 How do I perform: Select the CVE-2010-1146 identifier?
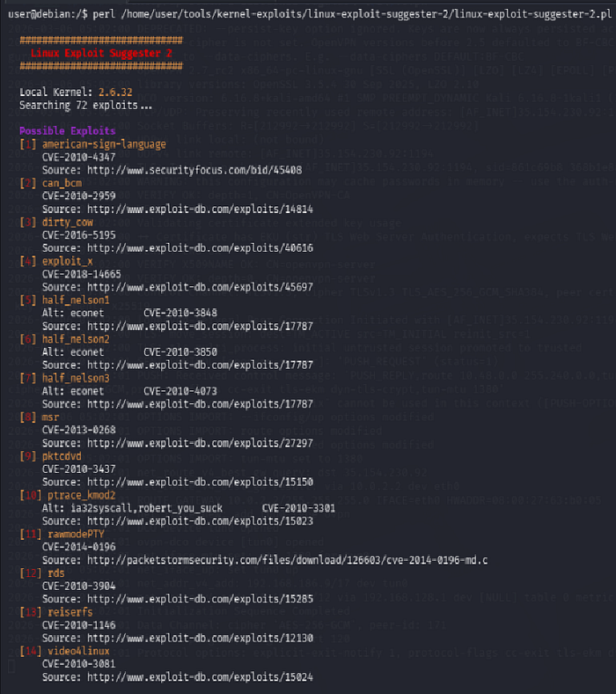(78, 625)
